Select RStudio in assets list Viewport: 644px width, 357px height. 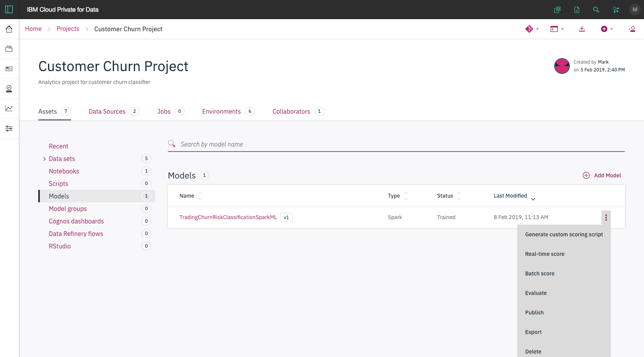point(60,246)
